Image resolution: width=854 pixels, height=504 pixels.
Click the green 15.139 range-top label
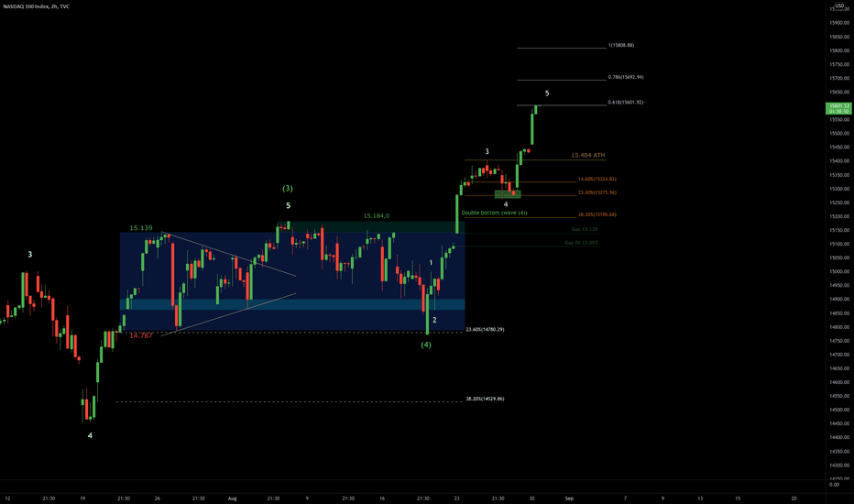coord(141,228)
